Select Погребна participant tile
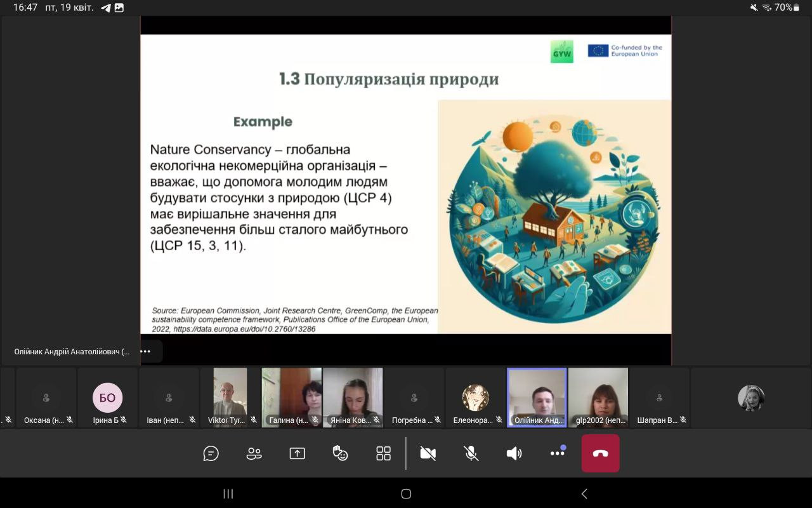Viewport: 812px width, 508px height. (414, 398)
